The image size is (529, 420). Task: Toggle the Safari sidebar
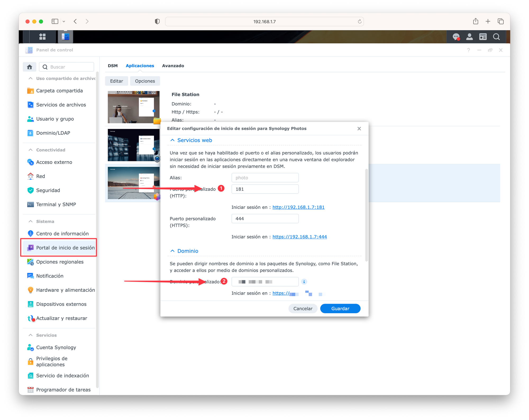55,21
